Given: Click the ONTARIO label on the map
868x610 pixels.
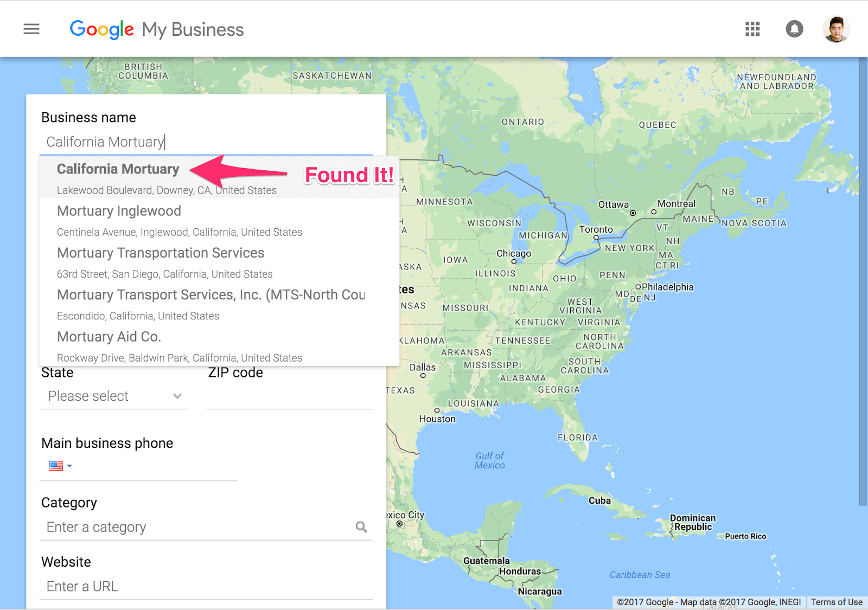Looking at the screenshot, I should tap(523, 122).
